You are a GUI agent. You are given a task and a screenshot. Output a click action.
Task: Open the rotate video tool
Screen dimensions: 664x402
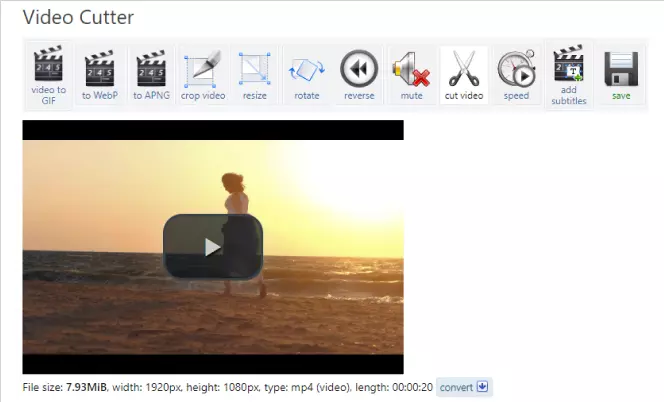[x=307, y=75]
